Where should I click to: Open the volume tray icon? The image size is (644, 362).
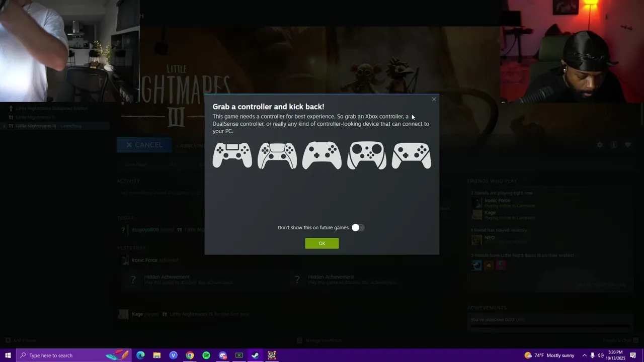point(601,355)
